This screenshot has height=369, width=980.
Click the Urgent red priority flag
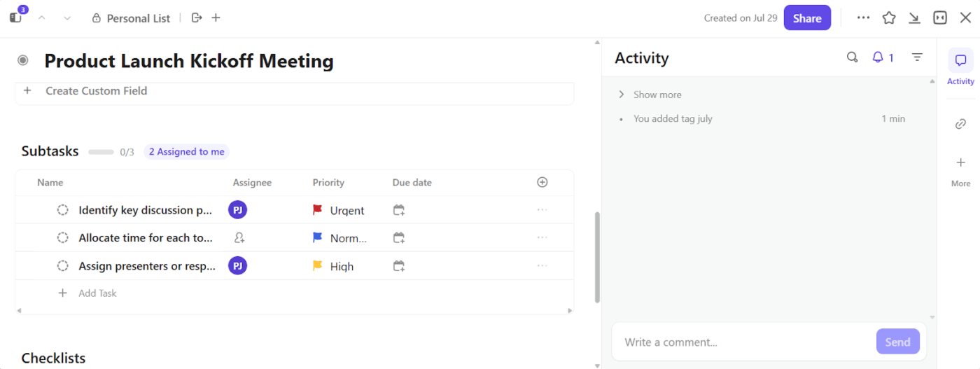click(x=318, y=210)
